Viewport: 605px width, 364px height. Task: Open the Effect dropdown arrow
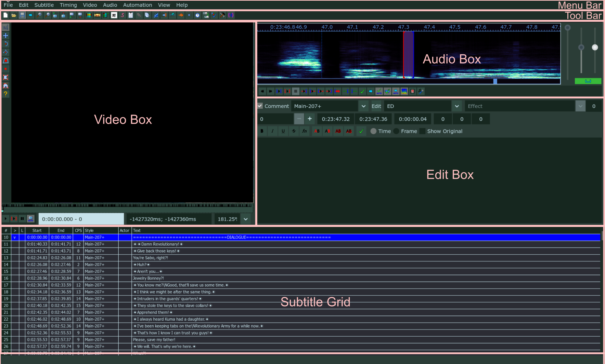[580, 106]
